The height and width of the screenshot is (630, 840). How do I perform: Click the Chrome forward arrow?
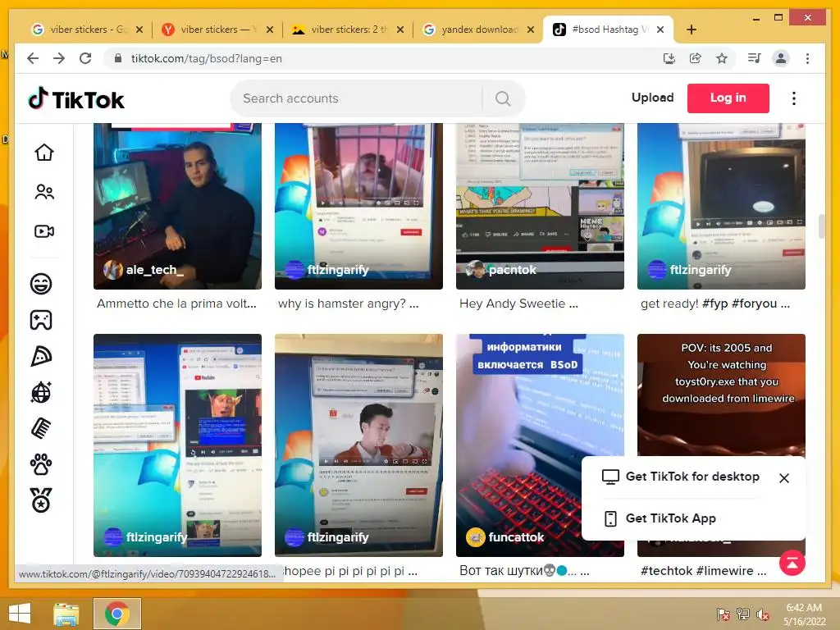click(59, 58)
